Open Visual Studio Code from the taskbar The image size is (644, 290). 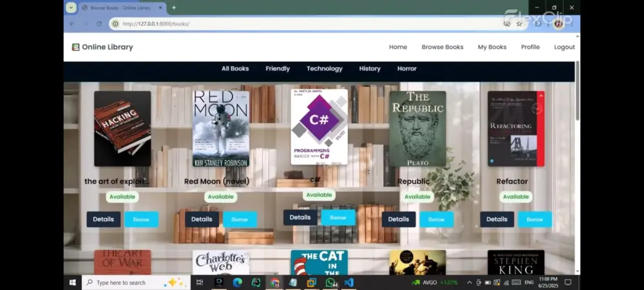point(349,283)
